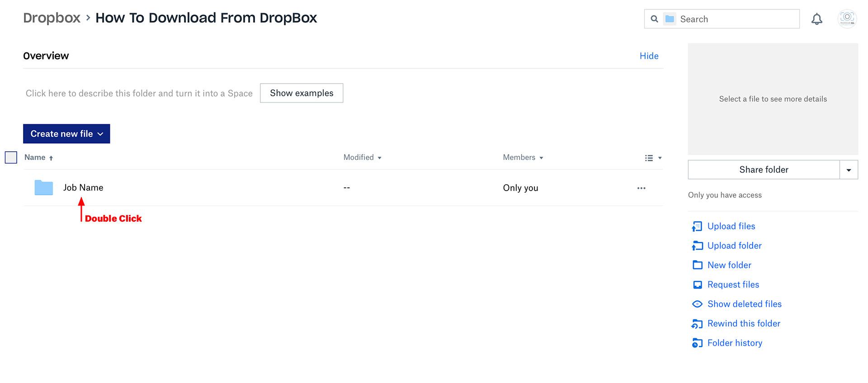This screenshot has width=868, height=383.
Task: Click Show examples button
Action: (302, 93)
